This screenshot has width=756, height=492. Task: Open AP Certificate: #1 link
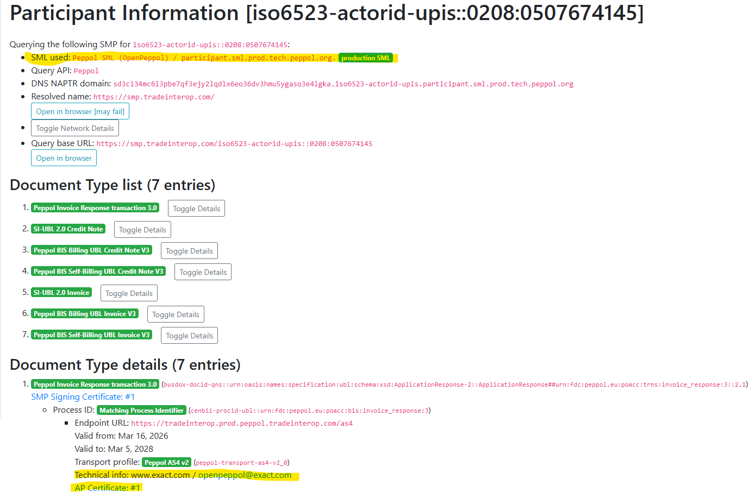[107, 488]
